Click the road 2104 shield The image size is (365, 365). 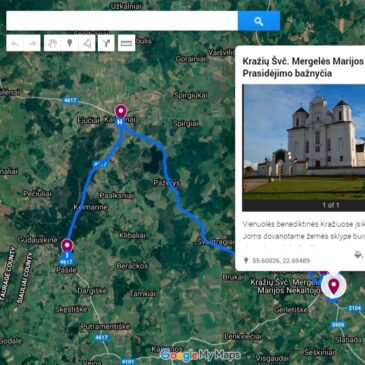click(355, 308)
